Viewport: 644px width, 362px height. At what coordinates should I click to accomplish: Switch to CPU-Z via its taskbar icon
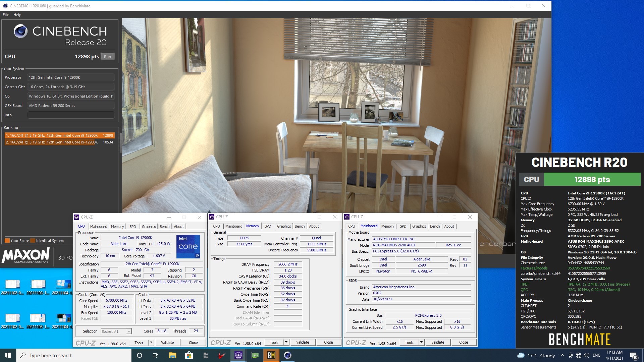(238, 355)
